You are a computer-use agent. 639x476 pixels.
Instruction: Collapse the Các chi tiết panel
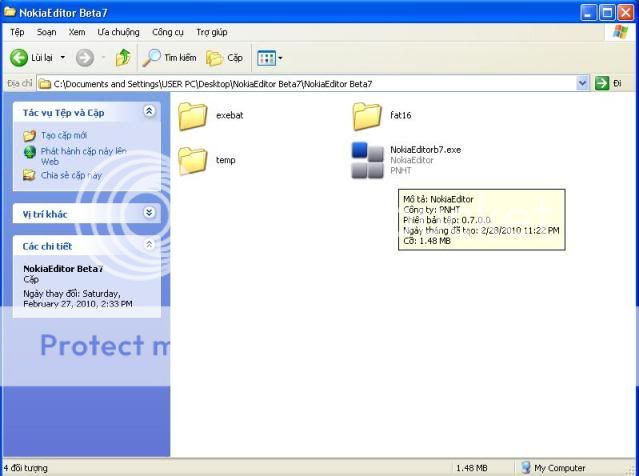pyautogui.click(x=149, y=245)
